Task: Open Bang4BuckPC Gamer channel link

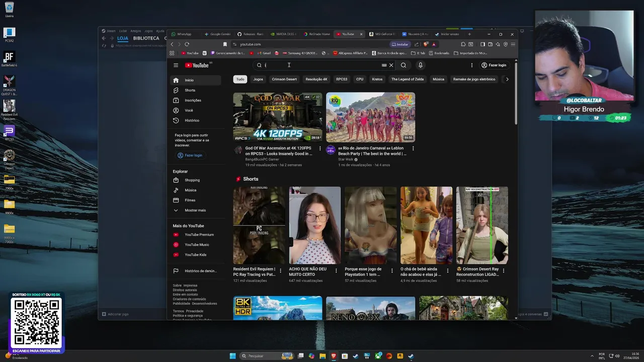Action: 262,159
